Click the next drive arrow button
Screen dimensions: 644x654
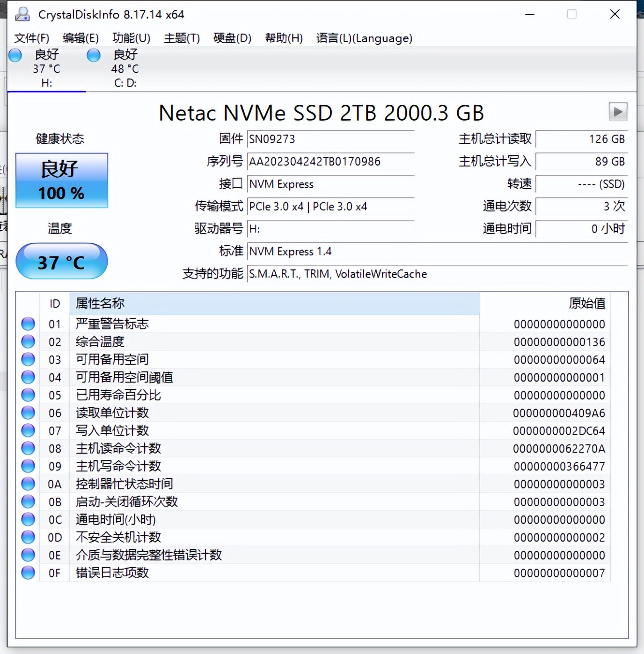[618, 112]
